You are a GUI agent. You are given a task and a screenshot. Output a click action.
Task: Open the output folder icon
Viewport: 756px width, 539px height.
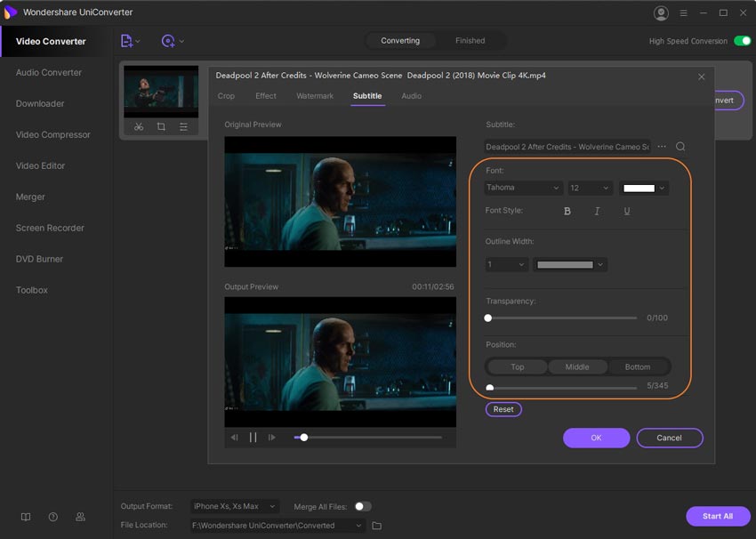point(376,526)
